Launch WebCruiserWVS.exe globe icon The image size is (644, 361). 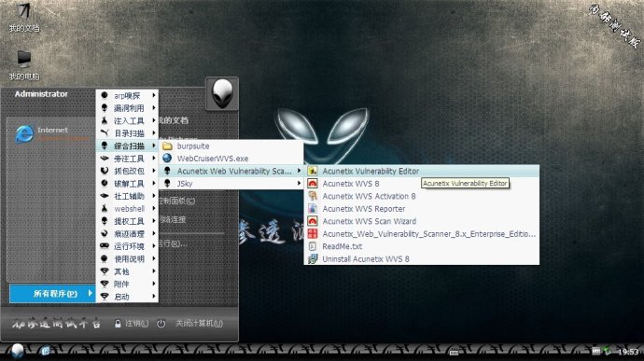pyautogui.click(x=167, y=159)
